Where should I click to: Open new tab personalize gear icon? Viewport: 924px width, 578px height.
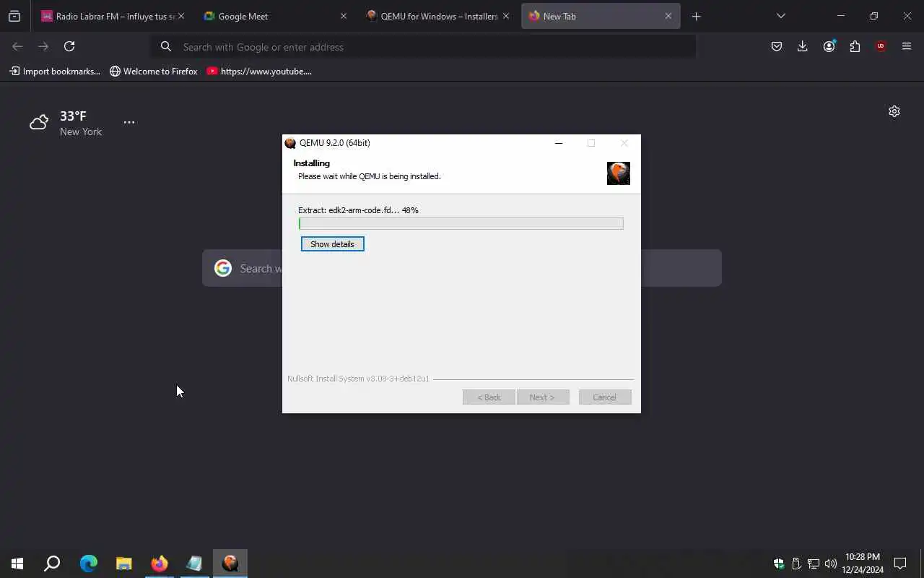click(894, 111)
